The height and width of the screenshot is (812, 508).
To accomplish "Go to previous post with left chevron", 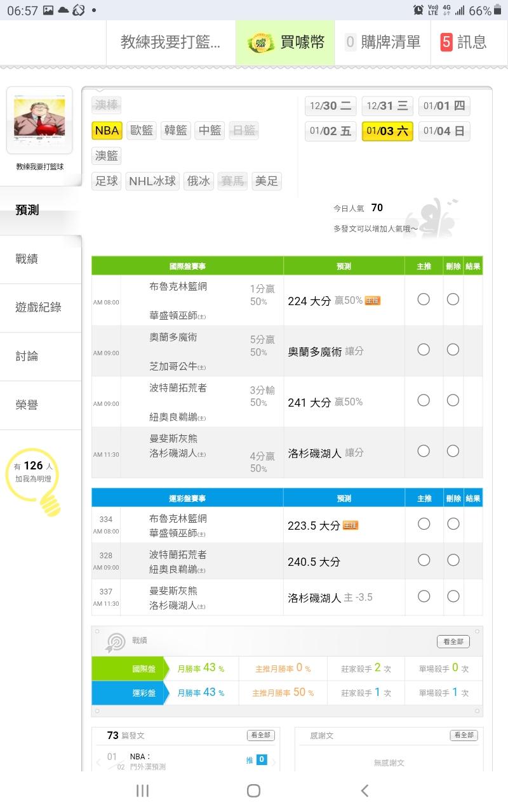I will [x=98, y=761].
